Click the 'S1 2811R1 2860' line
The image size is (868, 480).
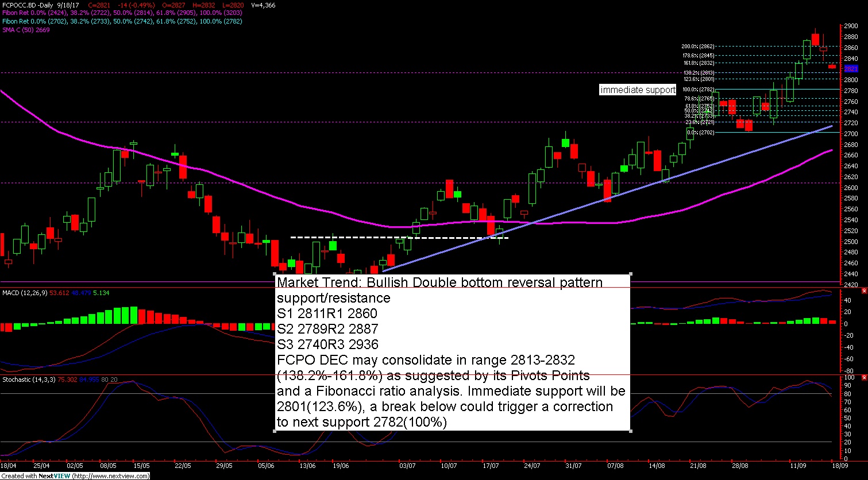pos(327,313)
